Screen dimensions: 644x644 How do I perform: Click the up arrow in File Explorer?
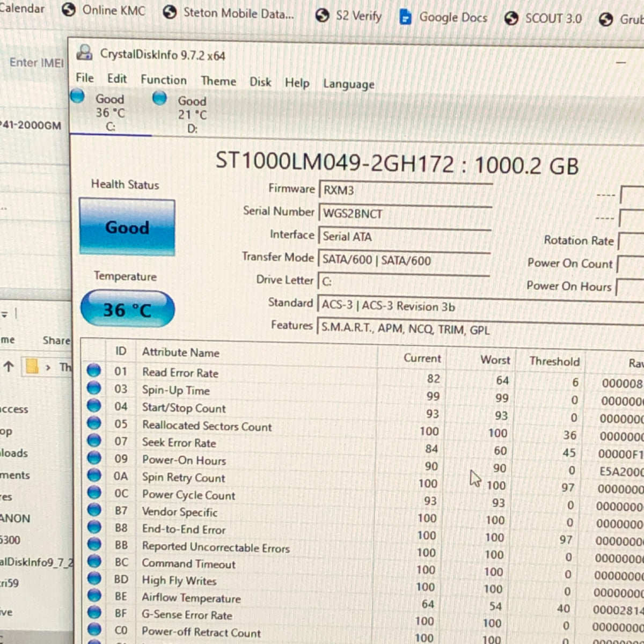(9, 367)
